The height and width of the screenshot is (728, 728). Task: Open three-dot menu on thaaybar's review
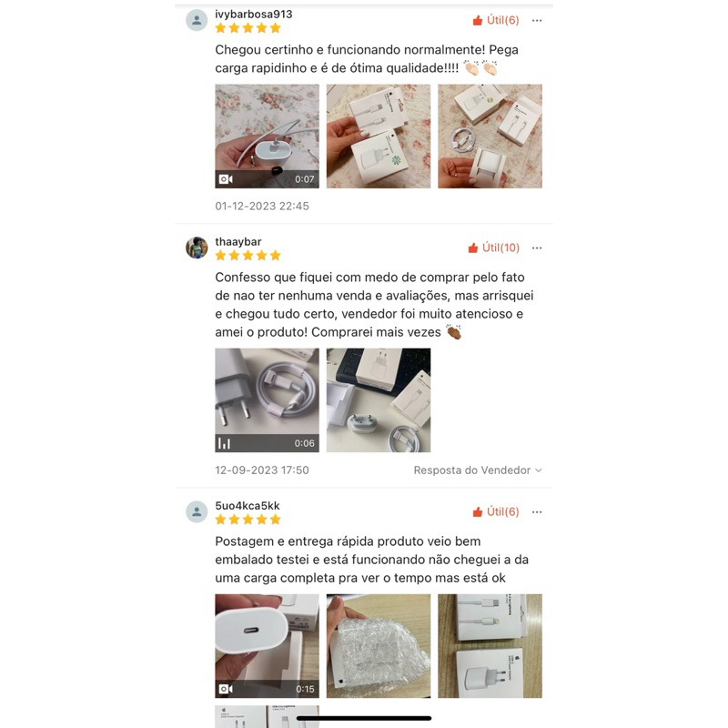tap(537, 248)
